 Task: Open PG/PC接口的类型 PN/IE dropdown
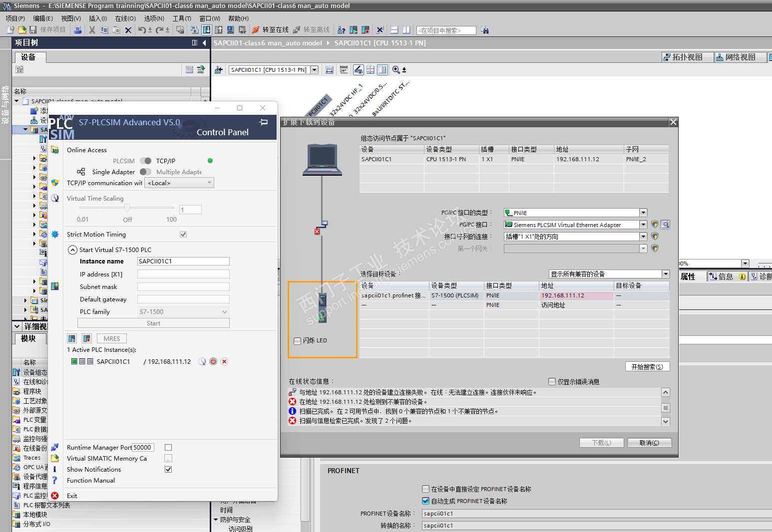[x=643, y=213]
